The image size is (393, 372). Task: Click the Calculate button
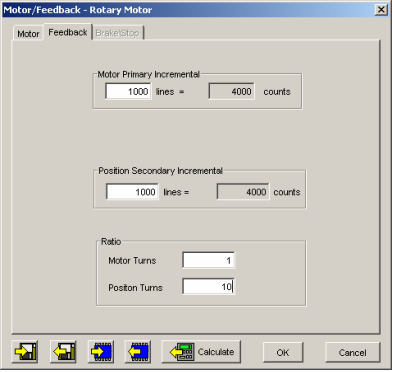click(x=201, y=352)
